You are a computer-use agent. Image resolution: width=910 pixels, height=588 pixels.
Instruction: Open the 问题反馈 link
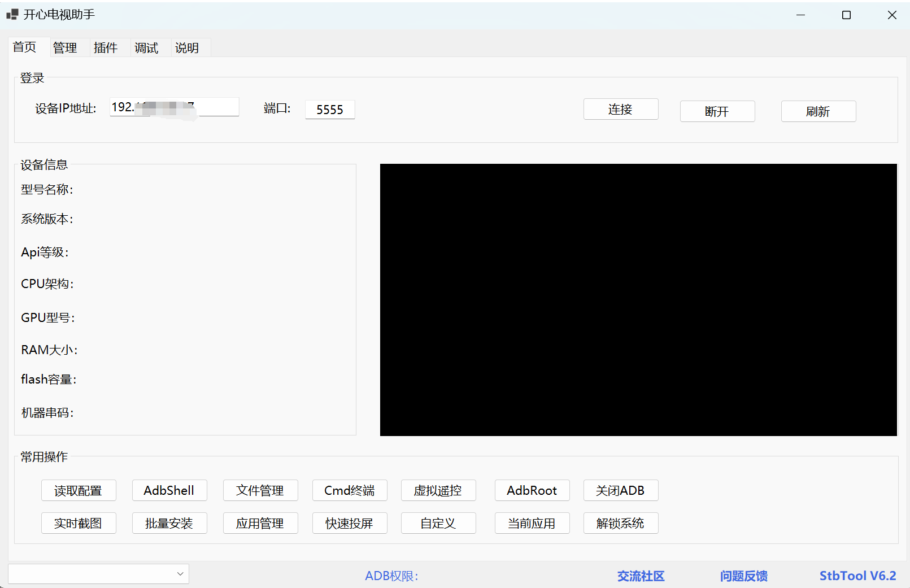click(x=743, y=576)
